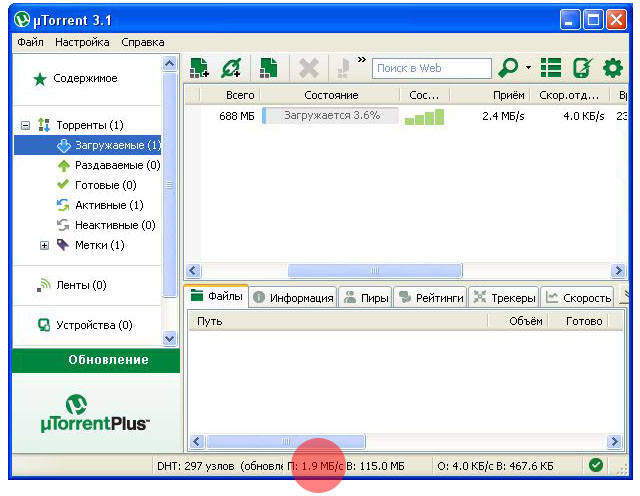The image size is (640, 496).
Task: Open the search engine dropdown arrow
Action: click(528, 68)
